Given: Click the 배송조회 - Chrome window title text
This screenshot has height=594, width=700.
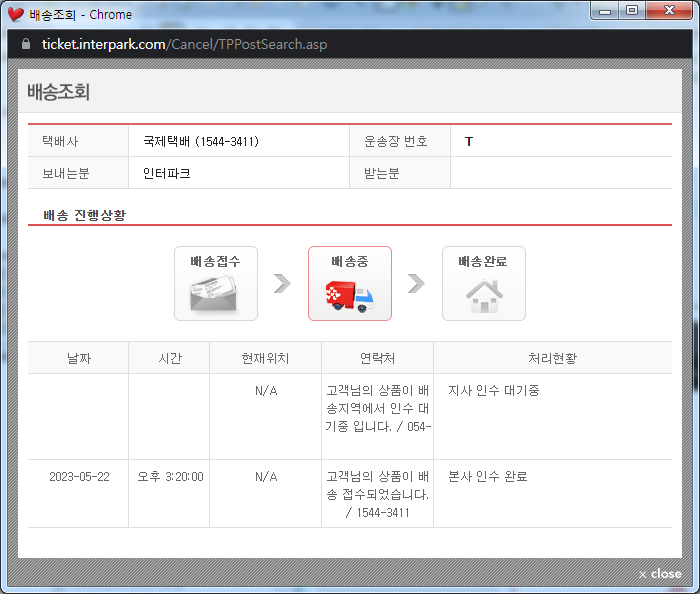Looking at the screenshot, I should [81, 15].
